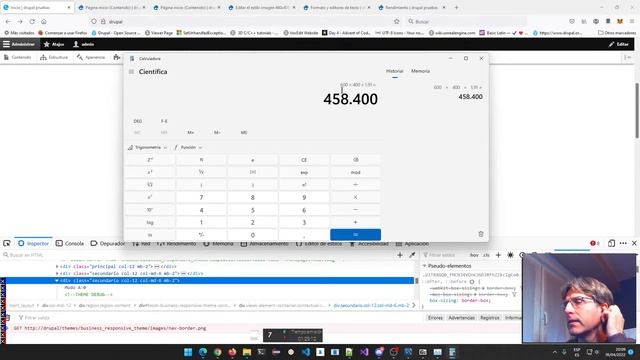640x360 pixels.
Task: Click the eyedropper icon in Inspector
Action: tap(412, 255)
